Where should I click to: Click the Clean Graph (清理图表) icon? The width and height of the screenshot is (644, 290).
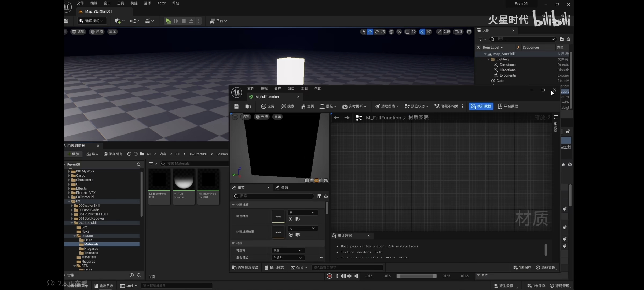[378, 106]
